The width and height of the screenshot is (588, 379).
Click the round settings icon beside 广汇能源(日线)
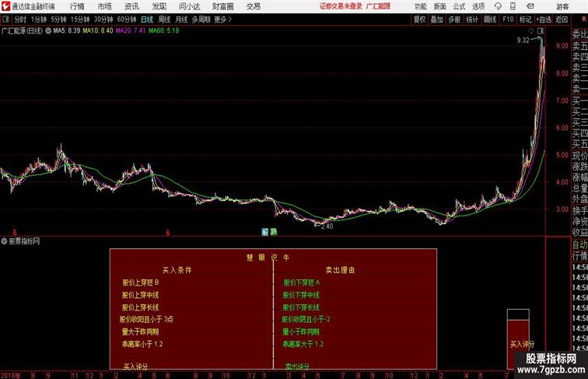point(48,31)
